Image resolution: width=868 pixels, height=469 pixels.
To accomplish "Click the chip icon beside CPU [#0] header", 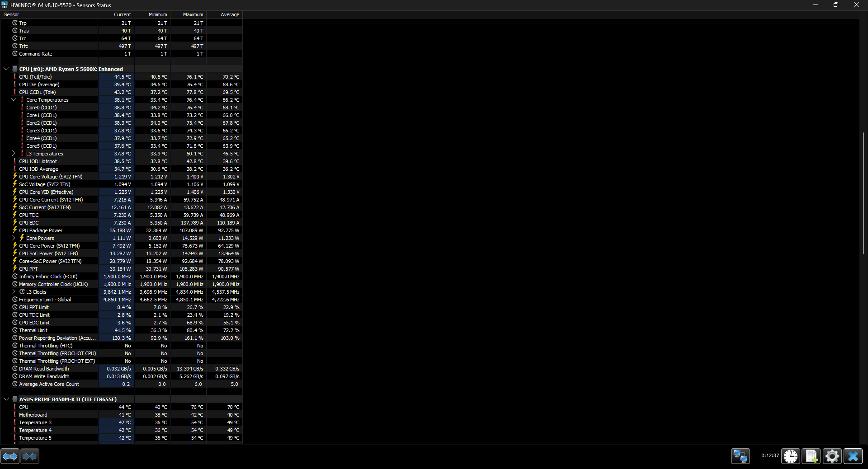I will click(15, 69).
